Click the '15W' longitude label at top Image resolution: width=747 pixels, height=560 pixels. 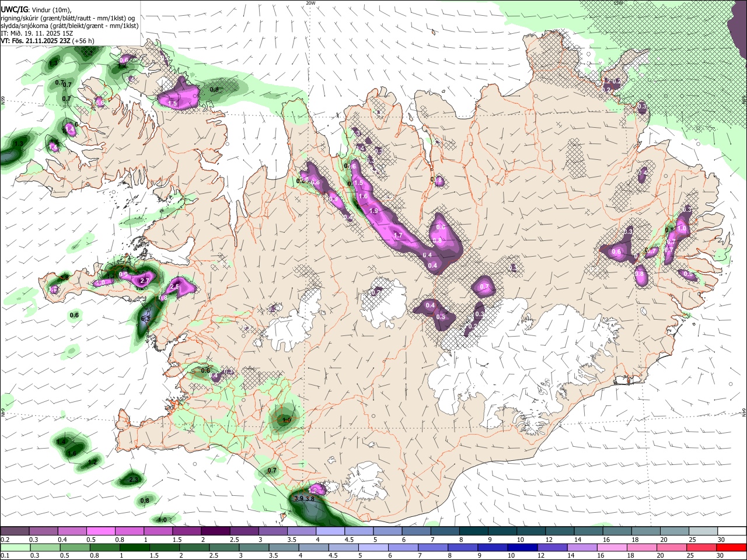click(618, 3)
